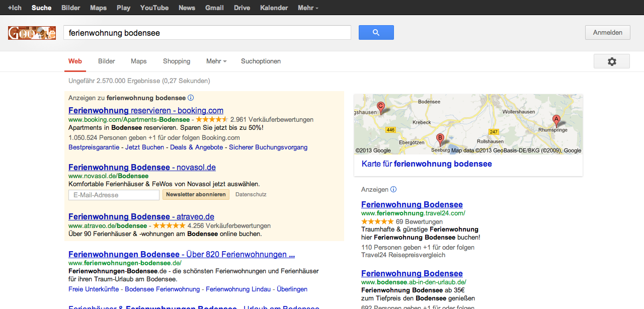644x309 pixels.
Task: Click the Google doodle logo
Action: tap(32, 33)
